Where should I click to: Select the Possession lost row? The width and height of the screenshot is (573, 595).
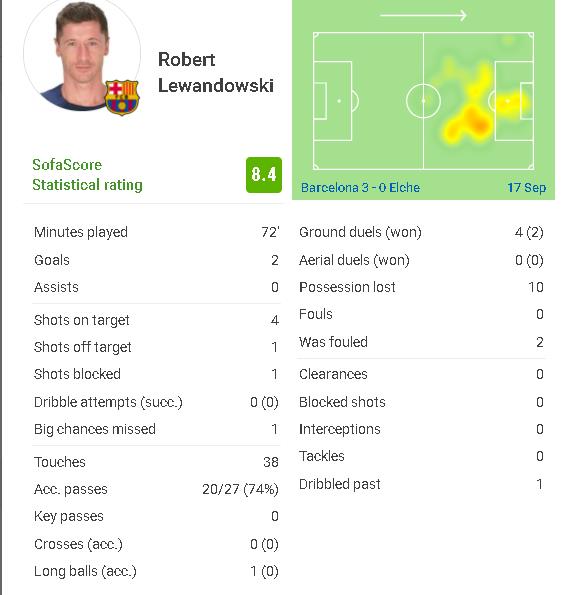(x=421, y=287)
